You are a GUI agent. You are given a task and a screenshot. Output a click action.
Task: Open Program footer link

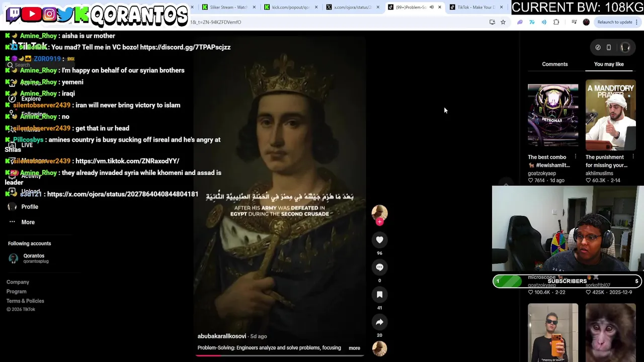pyautogui.click(x=16, y=292)
